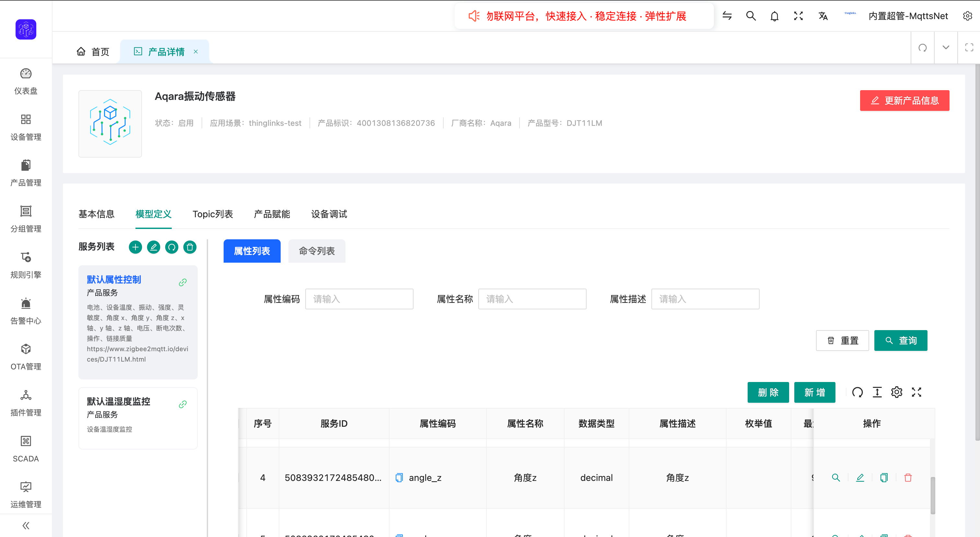Viewport: 980px width, 537px height.
Task: Expand the tab options dropdown chevron
Action: (946, 48)
